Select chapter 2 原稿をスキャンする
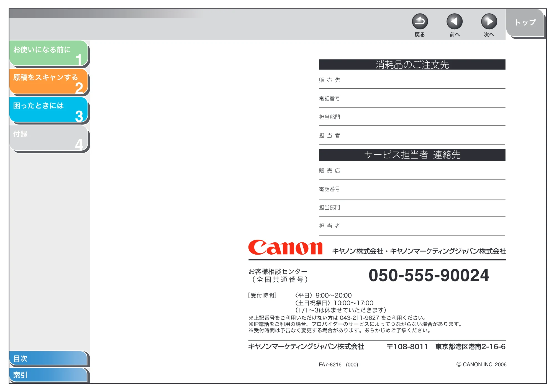This screenshot has width=554, height=392. pos(49,81)
